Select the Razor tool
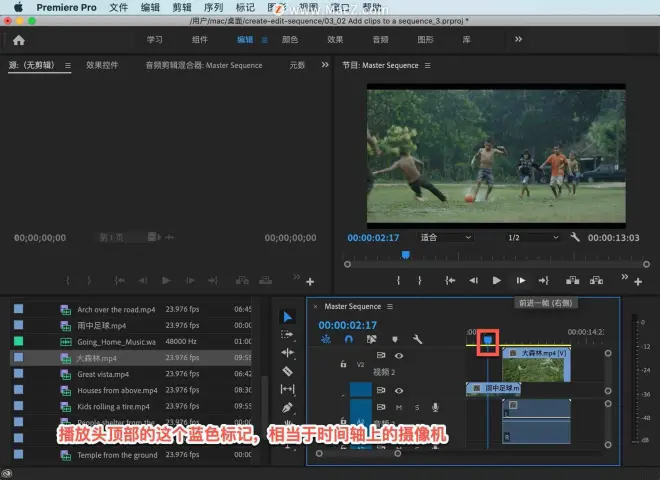660x480 pixels. coord(287,371)
